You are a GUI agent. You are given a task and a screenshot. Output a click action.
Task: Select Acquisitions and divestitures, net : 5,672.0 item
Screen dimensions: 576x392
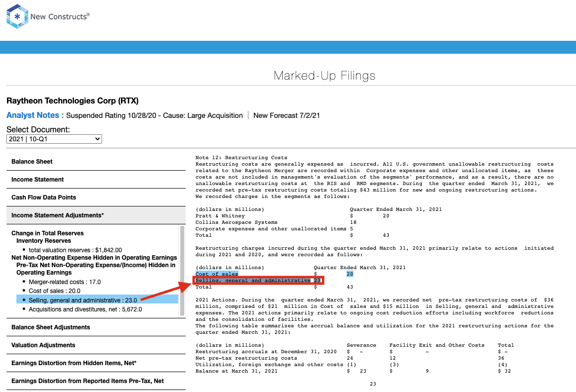pos(85,309)
